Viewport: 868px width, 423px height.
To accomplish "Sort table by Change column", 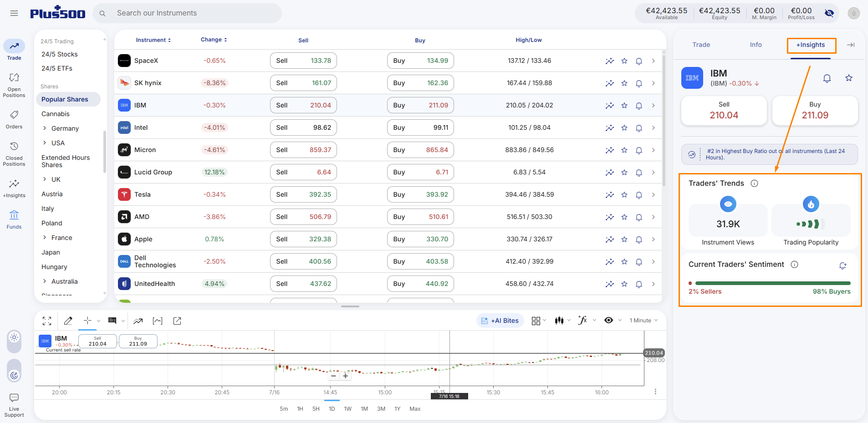I will 214,40.
